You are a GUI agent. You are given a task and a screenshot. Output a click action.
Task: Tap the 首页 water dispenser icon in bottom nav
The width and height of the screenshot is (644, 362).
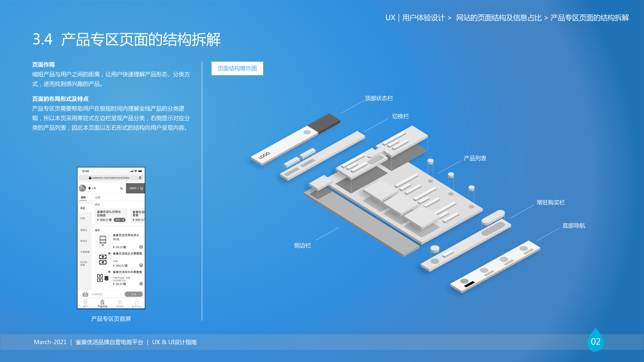[85, 302]
